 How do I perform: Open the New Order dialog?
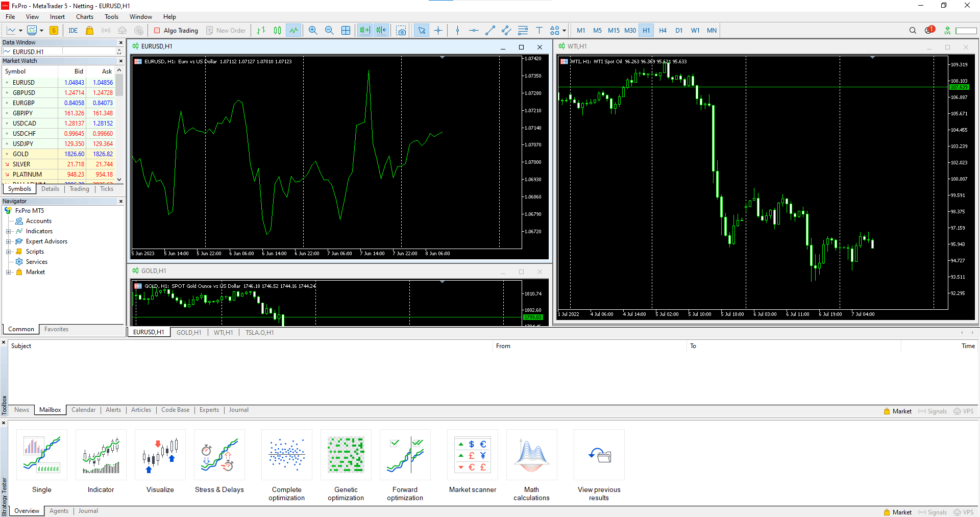pos(226,30)
